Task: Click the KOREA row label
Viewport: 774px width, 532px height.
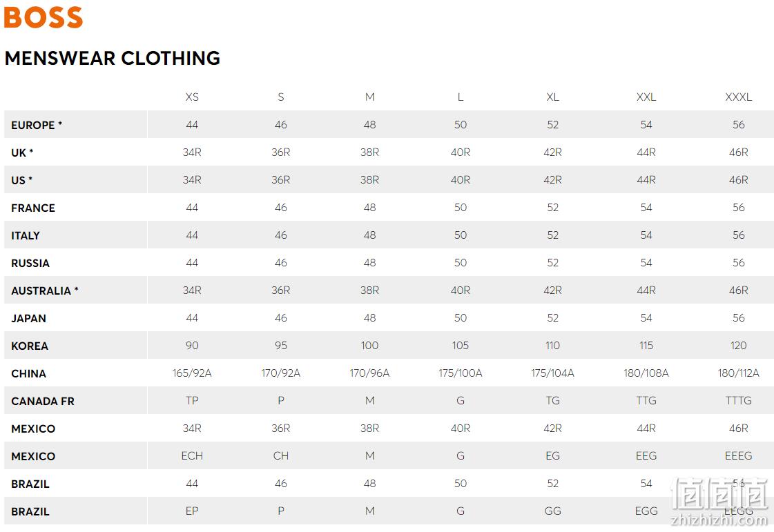Action: click(x=30, y=346)
